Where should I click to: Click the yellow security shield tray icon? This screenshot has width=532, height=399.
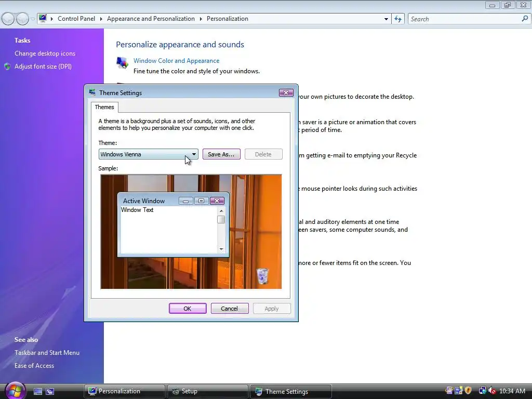pos(468,391)
